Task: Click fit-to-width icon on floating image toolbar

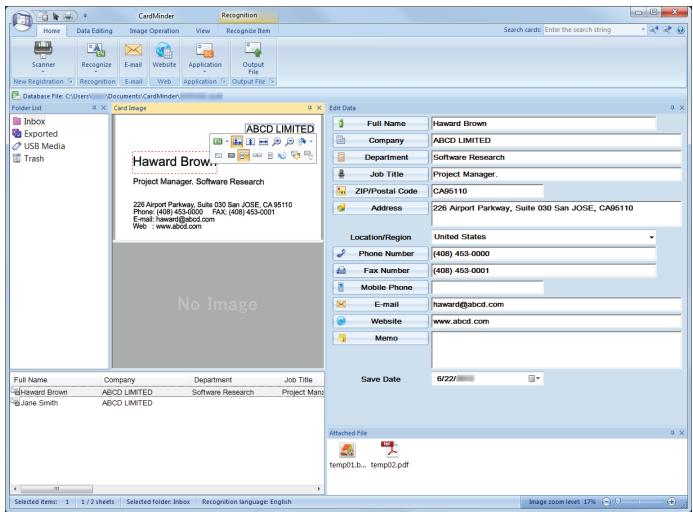Action: pos(263,141)
